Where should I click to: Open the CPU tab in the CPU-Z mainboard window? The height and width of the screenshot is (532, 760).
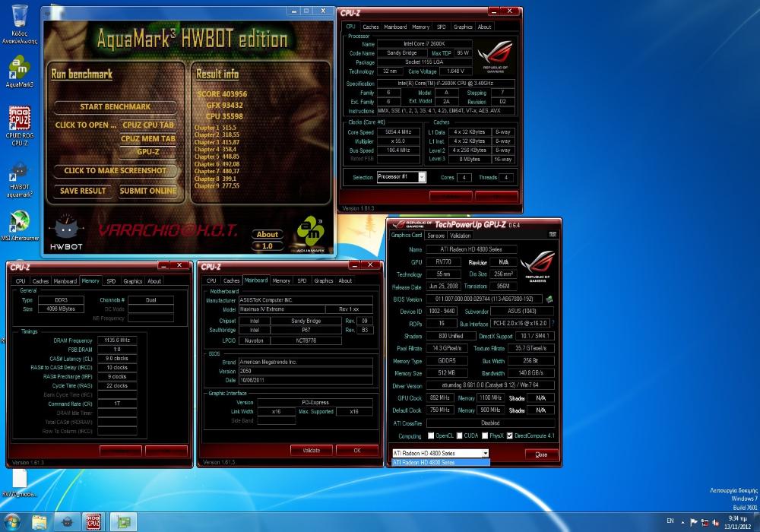pyautogui.click(x=211, y=280)
